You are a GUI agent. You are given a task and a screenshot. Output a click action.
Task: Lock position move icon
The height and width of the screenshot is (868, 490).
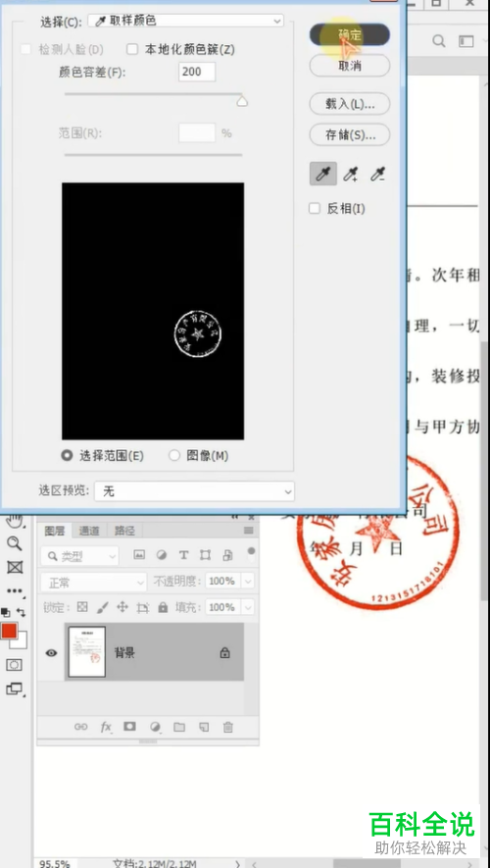point(122,607)
